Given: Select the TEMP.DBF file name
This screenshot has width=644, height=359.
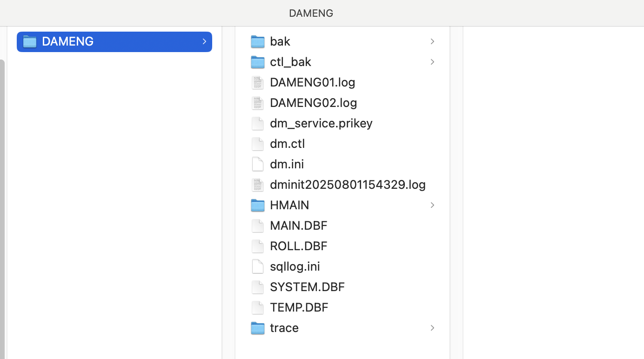Looking at the screenshot, I should [x=299, y=307].
